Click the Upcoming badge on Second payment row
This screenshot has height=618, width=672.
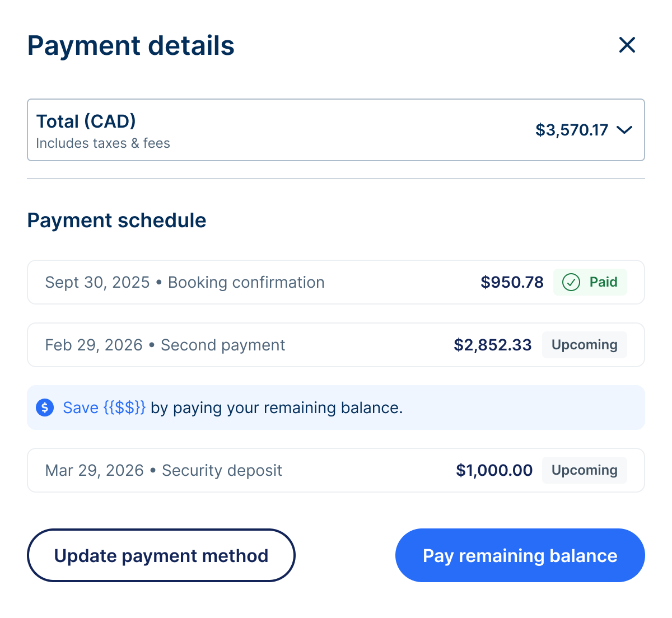coord(584,345)
